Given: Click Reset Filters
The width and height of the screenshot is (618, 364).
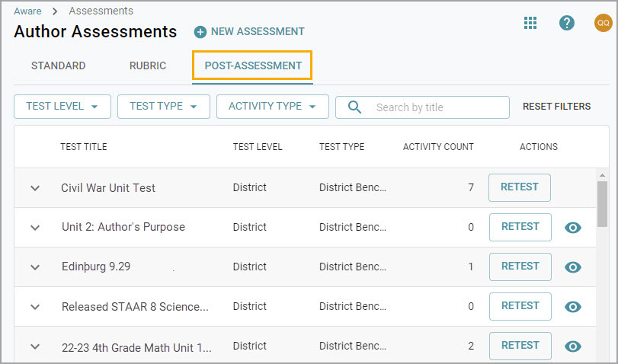Looking at the screenshot, I should click(556, 107).
